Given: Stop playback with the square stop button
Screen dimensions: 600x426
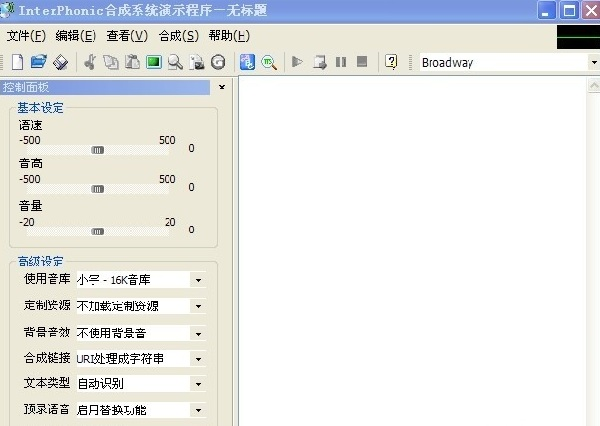Looking at the screenshot, I should [362, 62].
